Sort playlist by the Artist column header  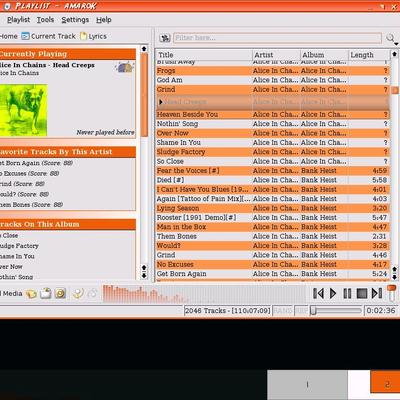point(276,55)
